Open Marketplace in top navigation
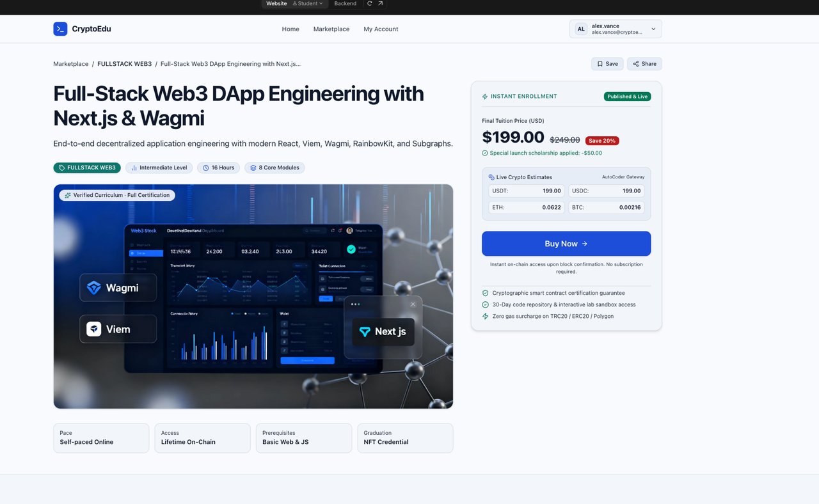The image size is (819, 504). pyautogui.click(x=331, y=29)
